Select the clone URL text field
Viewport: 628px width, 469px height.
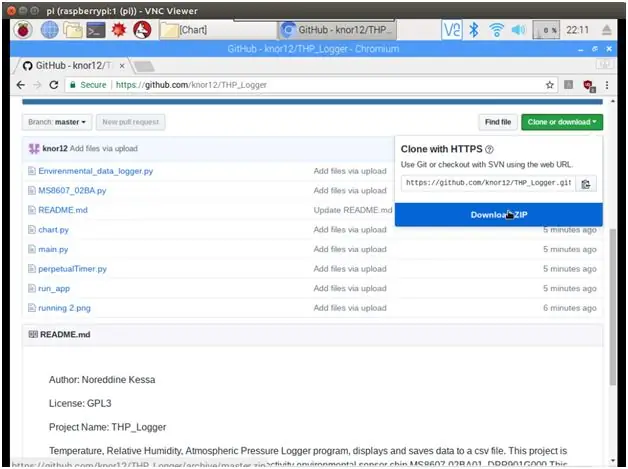(x=488, y=183)
